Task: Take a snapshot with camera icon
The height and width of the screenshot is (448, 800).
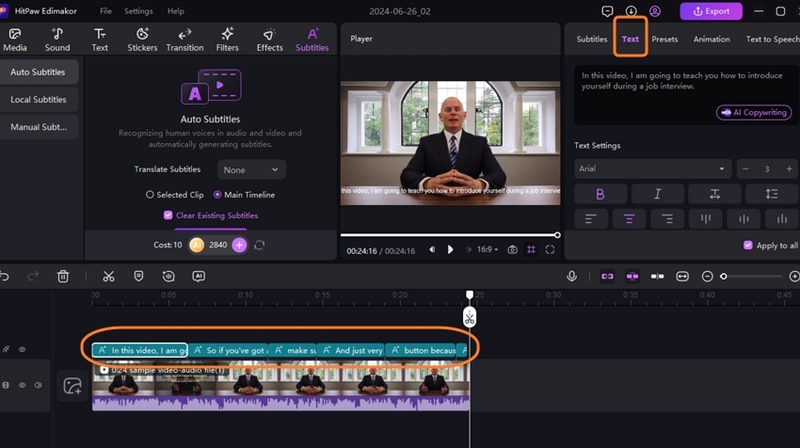Action: pos(512,250)
